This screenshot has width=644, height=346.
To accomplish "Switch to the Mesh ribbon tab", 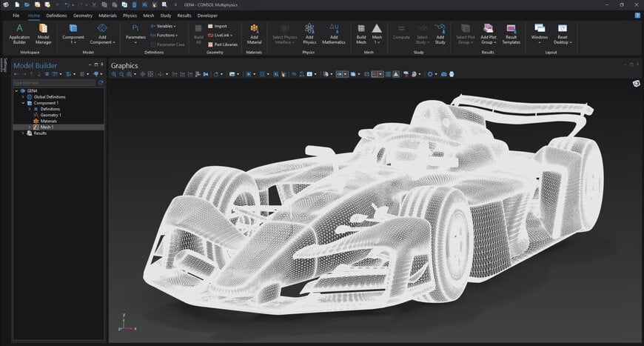I will [148, 16].
